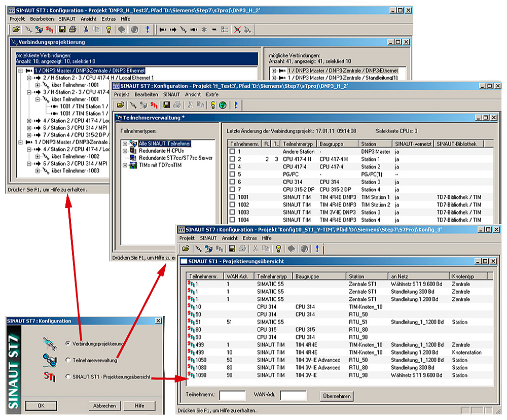Sort by Knotentyp column header
The height and width of the screenshot is (420, 507).
click(468, 276)
